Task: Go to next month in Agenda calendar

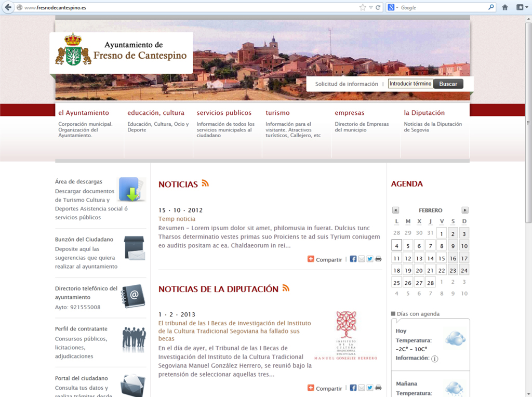Action: [x=465, y=210]
